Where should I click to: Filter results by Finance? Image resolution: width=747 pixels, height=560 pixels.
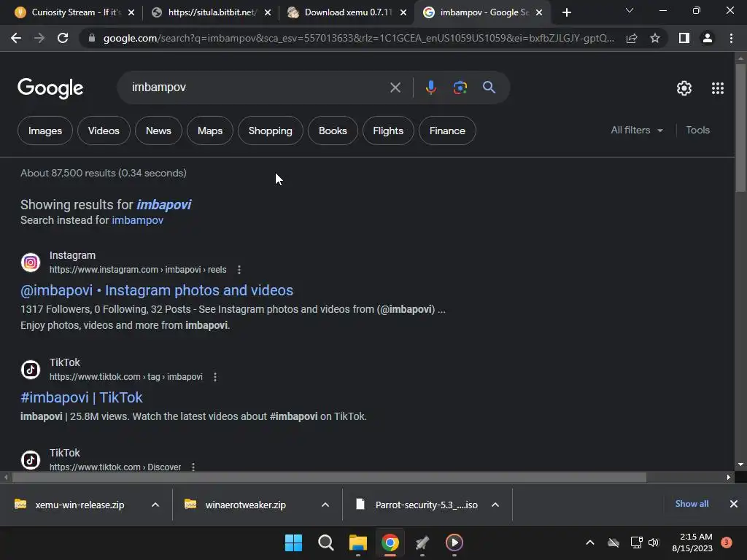click(447, 131)
